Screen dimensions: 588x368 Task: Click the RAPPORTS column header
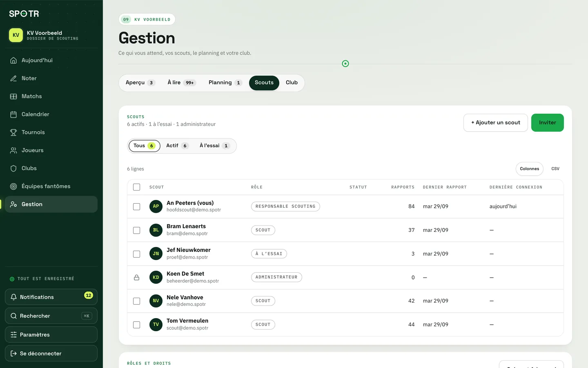tap(403, 187)
